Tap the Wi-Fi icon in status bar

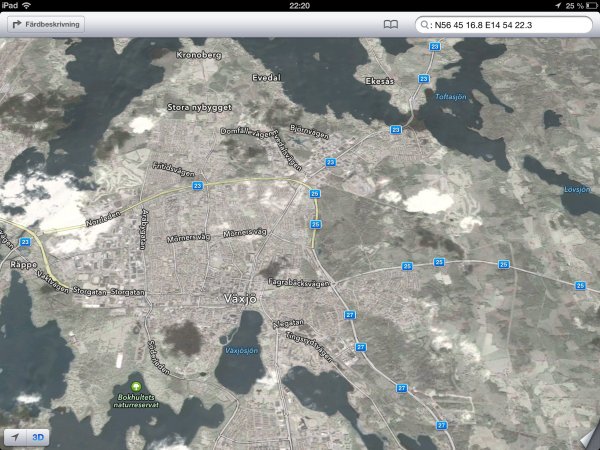26,5
